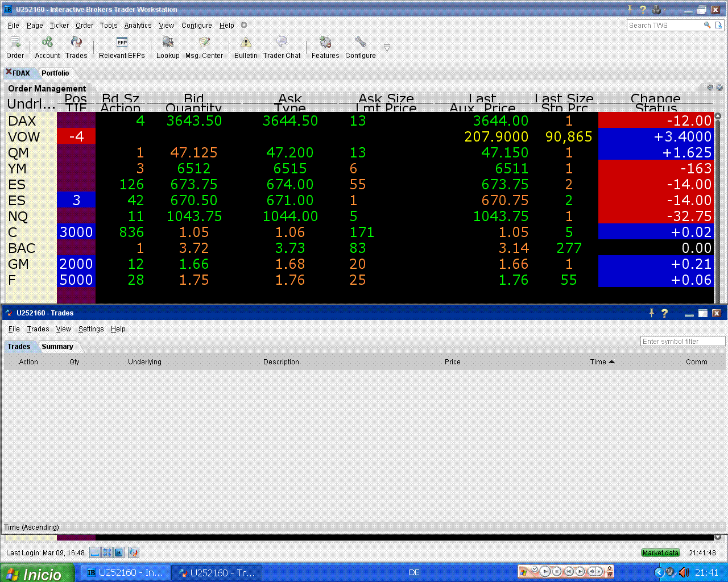Viewport: 728px width, 582px height.
Task: Click the pin icon in Trades window
Action: point(652,313)
